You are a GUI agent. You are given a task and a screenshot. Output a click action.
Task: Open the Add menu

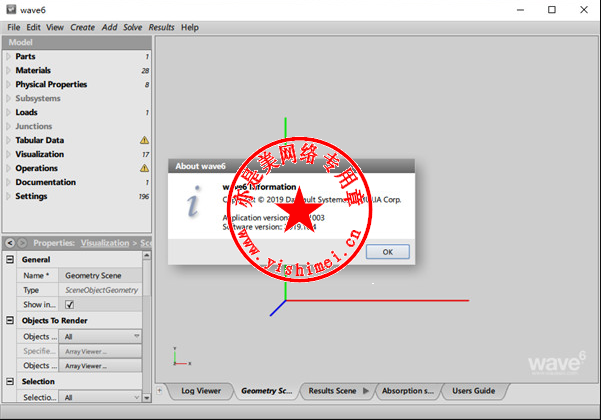click(x=109, y=27)
